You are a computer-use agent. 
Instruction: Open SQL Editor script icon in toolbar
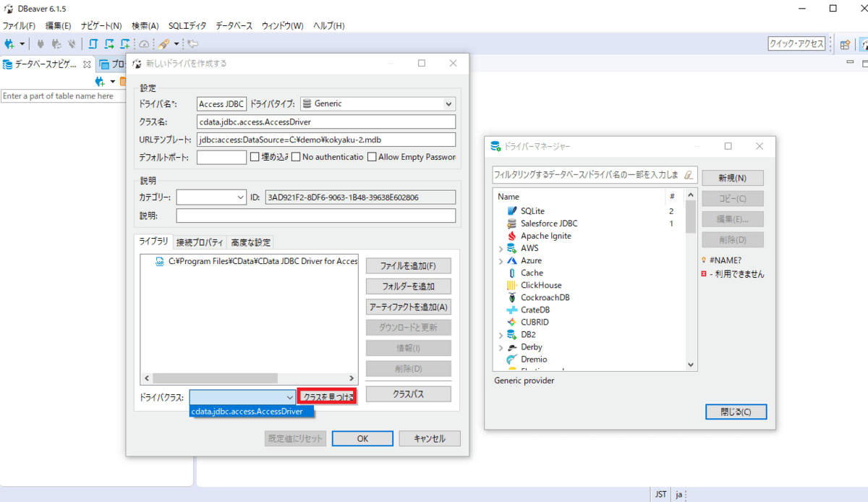(x=93, y=43)
